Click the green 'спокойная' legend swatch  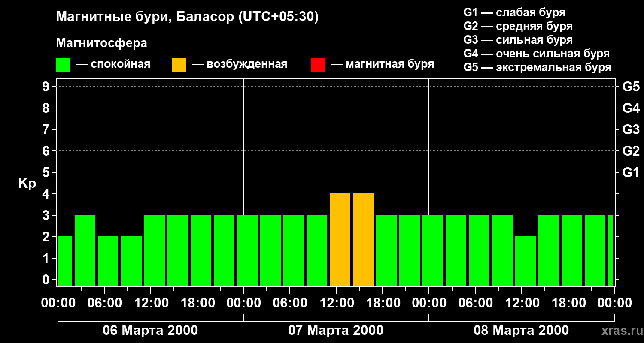point(63,65)
